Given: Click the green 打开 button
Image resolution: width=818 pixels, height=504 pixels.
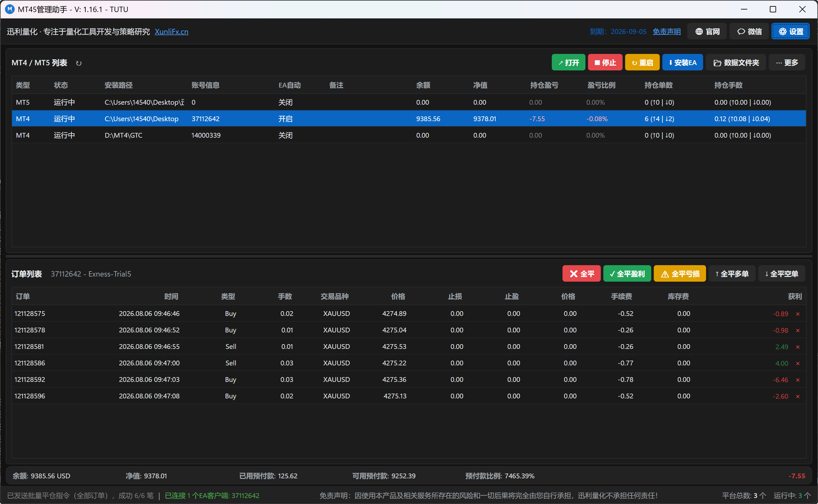Looking at the screenshot, I should tap(568, 62).
